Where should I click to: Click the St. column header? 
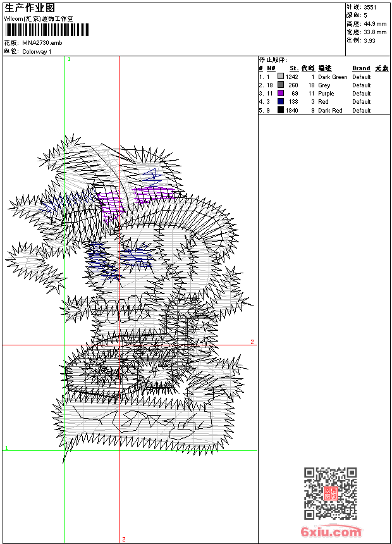click(x=294, y=68)
